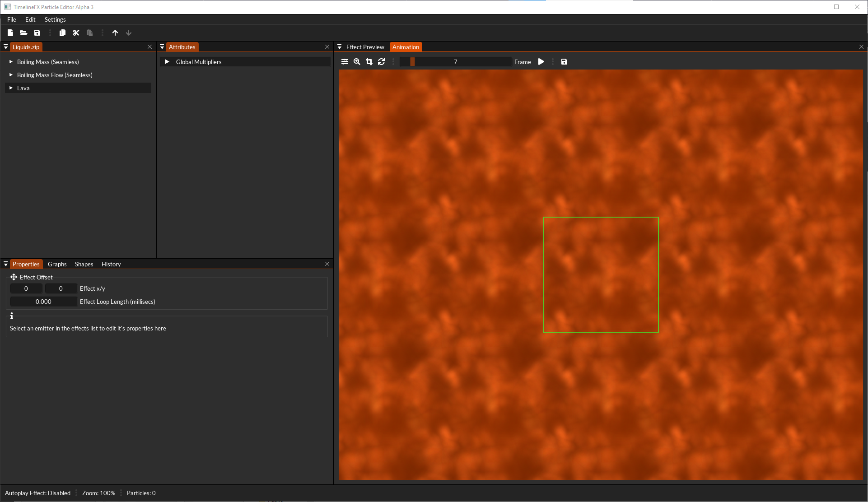Image resolution: width=868 pixels, height=502 pixels.
Task: Select the Animation tab
Action: pyautogui.click(x=406, y=47)
